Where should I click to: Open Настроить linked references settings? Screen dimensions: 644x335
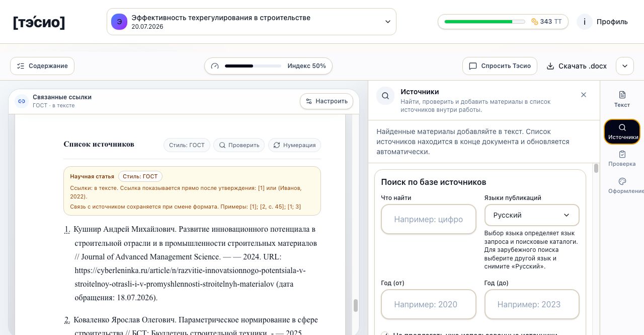(x=327, y=101)
